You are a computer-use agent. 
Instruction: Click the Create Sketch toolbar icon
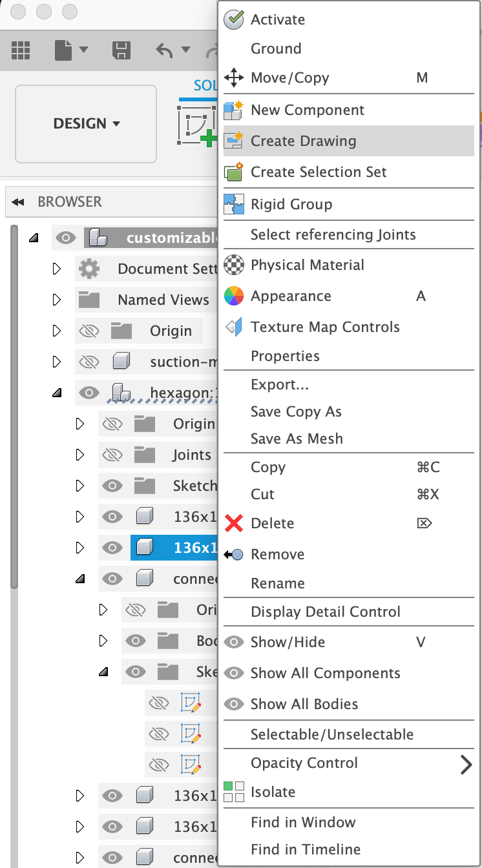[x=197, y=124]
